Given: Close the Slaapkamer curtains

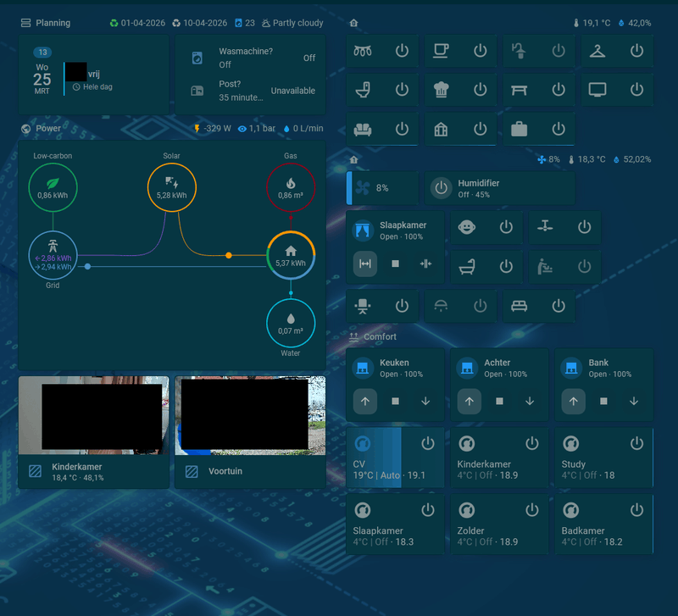Looking at the screenshot, I should [x=425, y=264].
